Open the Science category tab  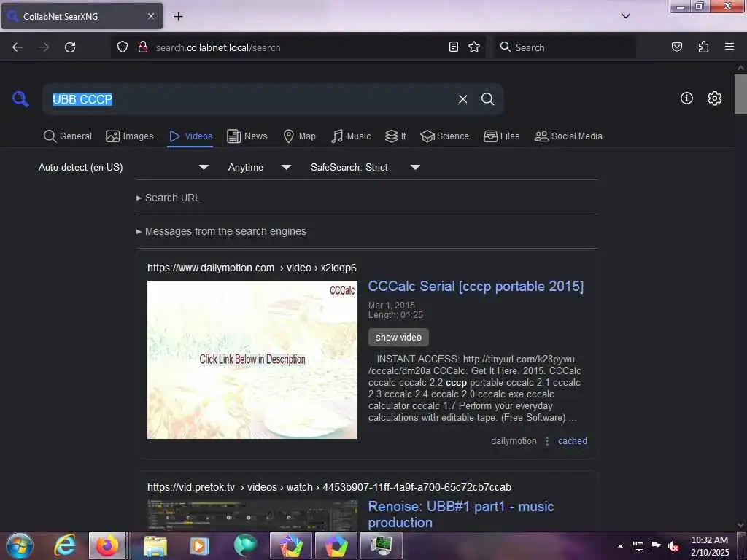(444, 136)
